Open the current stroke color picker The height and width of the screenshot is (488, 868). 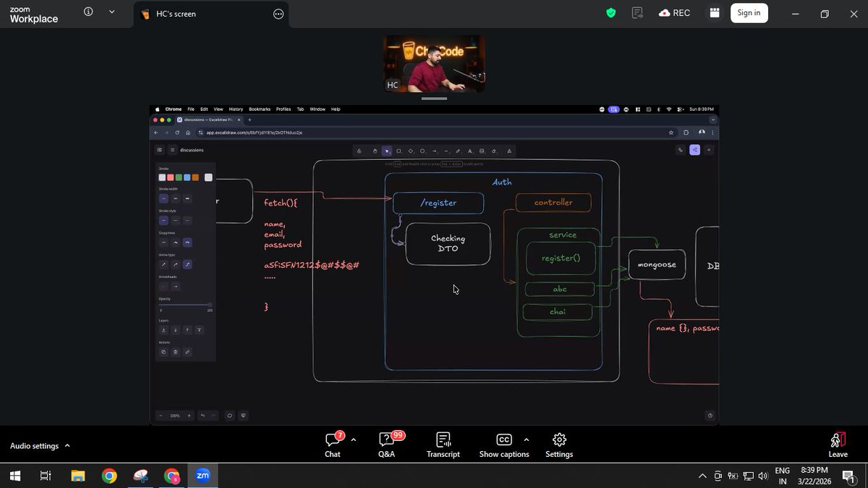coord(208,177)
